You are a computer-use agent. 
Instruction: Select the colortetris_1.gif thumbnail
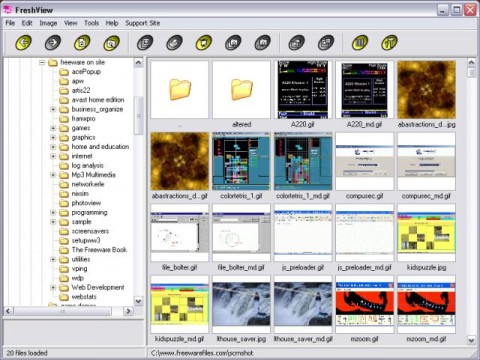tap(241, 161)
